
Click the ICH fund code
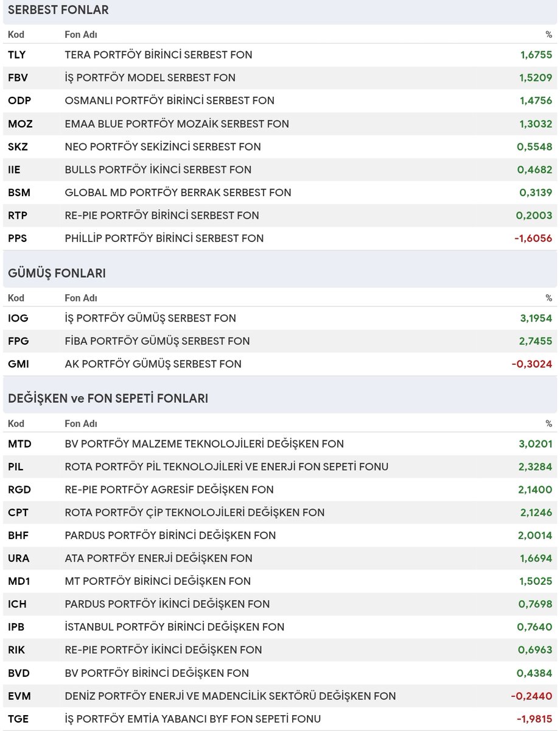(17, 604)
